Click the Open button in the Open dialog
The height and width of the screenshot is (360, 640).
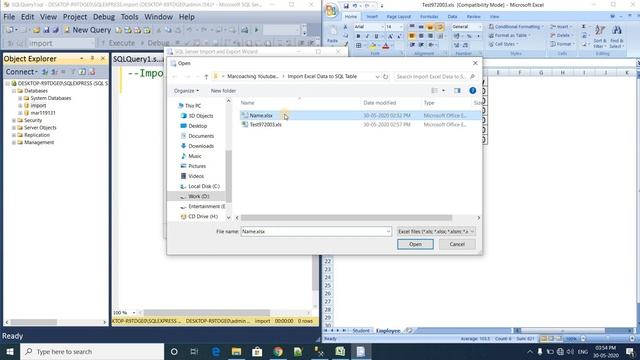pos(415,244)
